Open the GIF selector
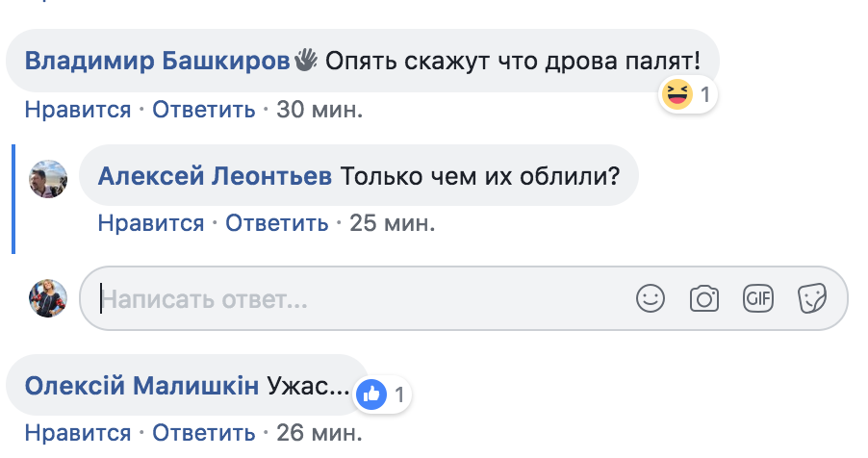868x458 pixels. click(758, 299)
